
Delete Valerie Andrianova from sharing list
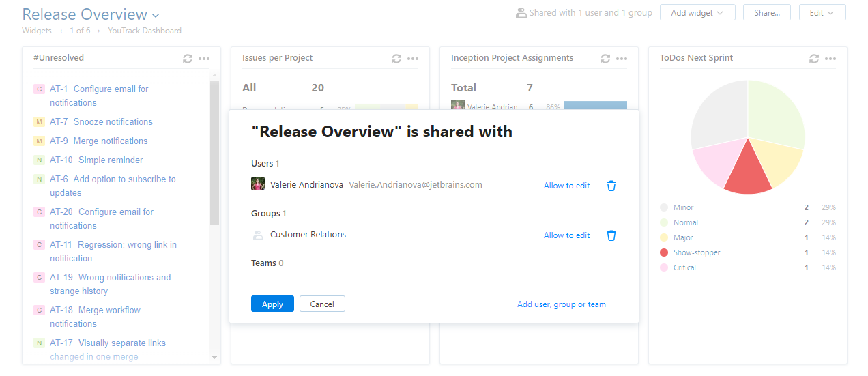coord(611,186)
